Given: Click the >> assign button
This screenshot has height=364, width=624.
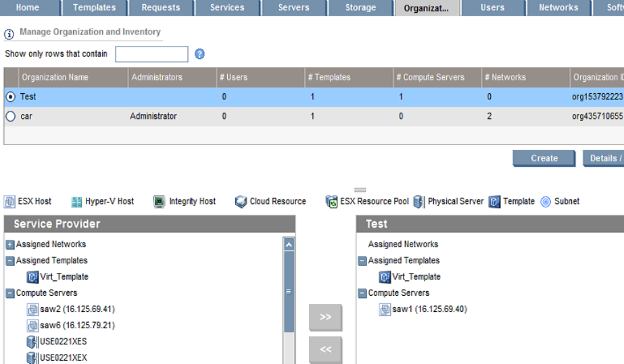Looking at the screenshot, I should click(325, 317).
